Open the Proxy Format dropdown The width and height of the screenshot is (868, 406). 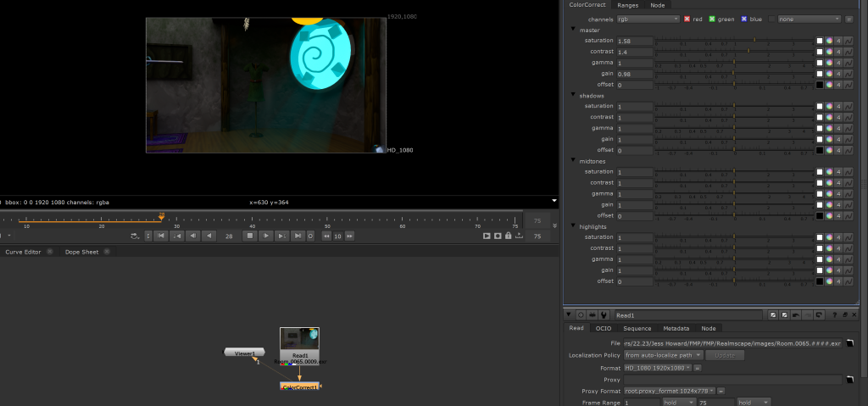pos(670,391)
